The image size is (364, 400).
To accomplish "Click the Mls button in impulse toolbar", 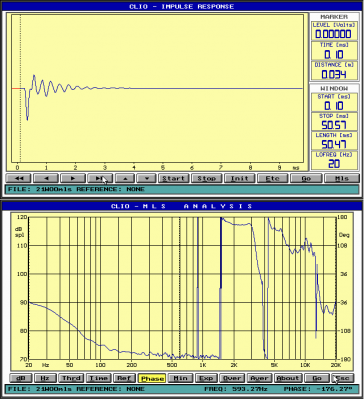I will click(342, 178).
